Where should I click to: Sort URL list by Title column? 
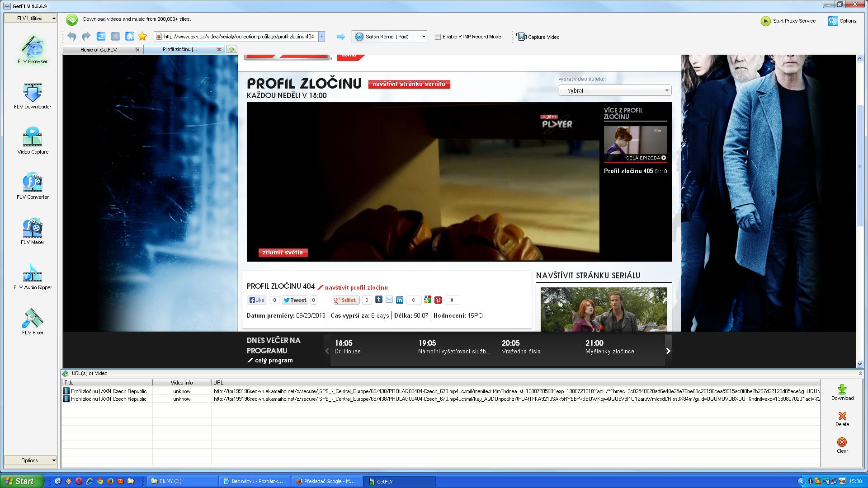pos(107,383)
